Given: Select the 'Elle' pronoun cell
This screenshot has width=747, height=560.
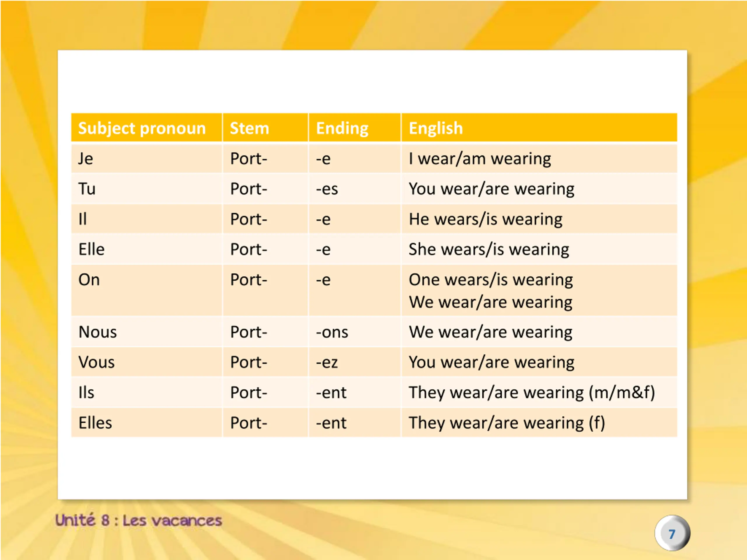Looking at the screenshot, I should (146, 249).
